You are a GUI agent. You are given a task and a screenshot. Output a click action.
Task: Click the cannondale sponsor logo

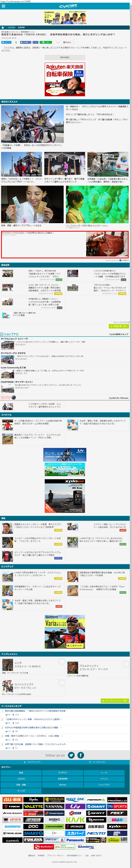pyautogui.click(x=54, y=827)
